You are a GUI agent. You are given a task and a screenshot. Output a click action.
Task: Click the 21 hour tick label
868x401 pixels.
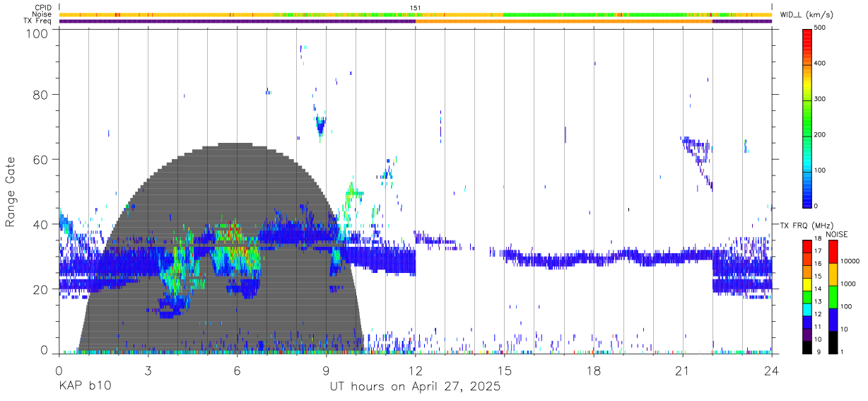click(682, 371)
